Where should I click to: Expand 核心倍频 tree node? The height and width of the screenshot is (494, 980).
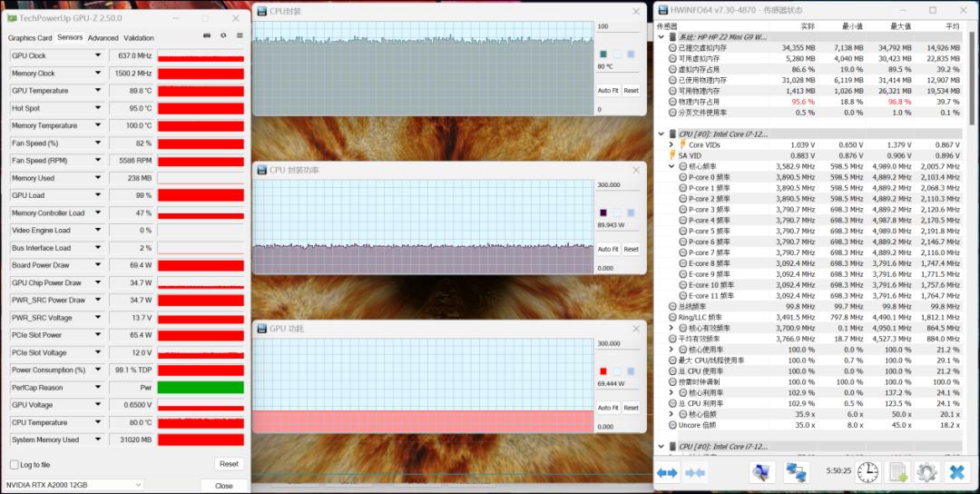(671, 415)
